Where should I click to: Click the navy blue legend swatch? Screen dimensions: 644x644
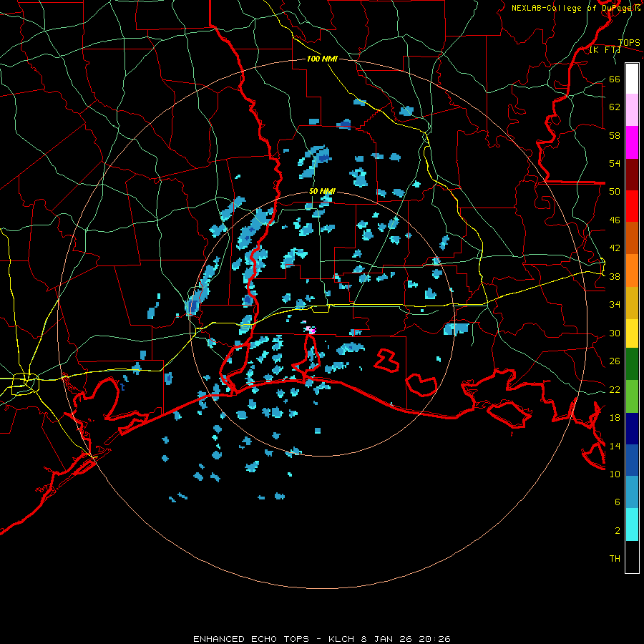pos(632,429)
